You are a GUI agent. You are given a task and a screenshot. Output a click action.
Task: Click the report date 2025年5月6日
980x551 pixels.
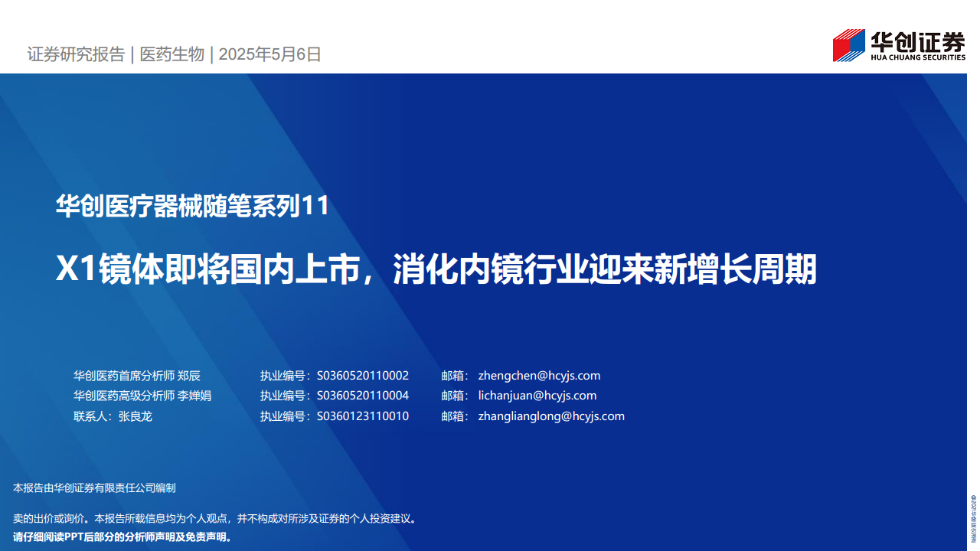tap(270, 54)
